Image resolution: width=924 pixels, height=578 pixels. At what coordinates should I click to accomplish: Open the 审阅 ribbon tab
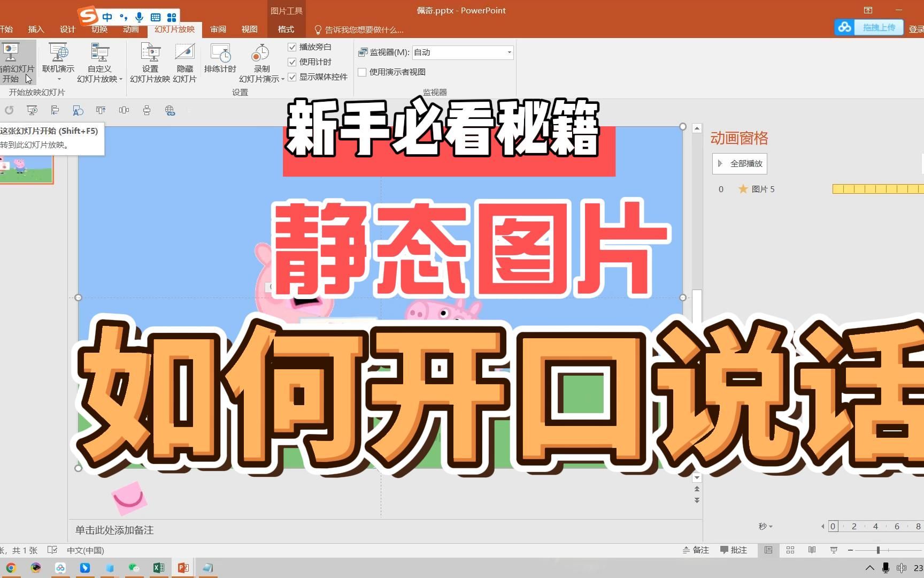coord(218,29)
